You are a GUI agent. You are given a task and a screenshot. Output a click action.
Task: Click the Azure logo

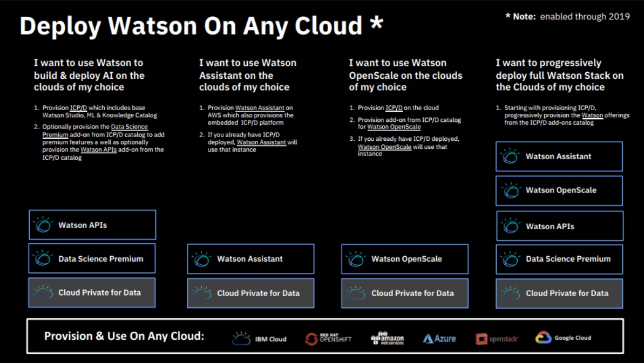pos(439,339)
